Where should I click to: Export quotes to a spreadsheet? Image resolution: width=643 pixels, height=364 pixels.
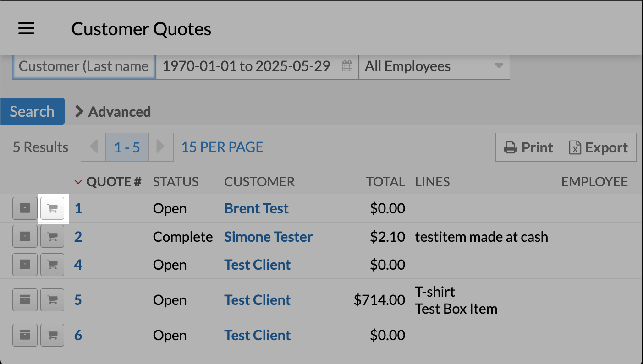599,147
